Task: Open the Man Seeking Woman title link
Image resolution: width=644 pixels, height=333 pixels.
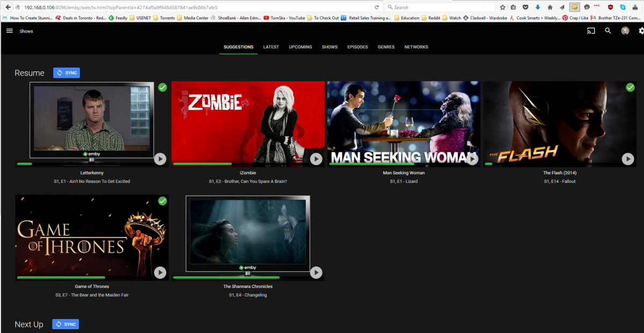Action: coord(404,173)
